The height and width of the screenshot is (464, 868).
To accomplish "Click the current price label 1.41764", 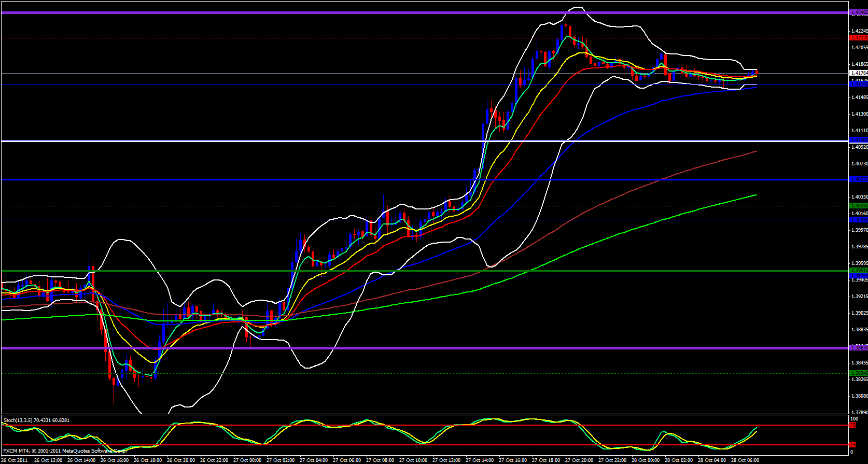I will 859,73.
